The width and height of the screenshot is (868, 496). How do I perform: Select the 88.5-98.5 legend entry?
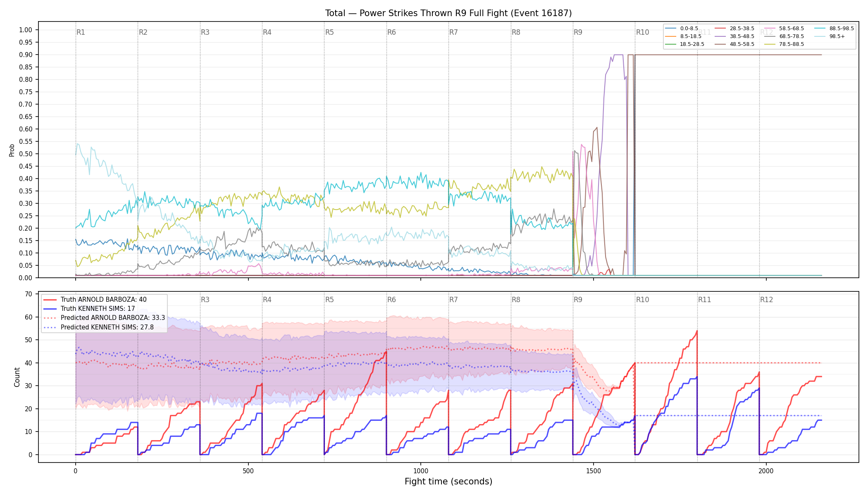(x=834, y=29)
